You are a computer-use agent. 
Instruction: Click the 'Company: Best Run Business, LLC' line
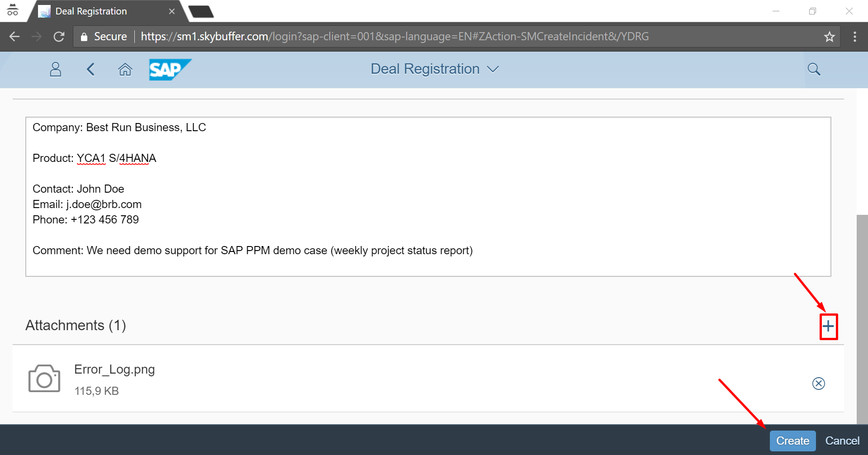point(119,128)
